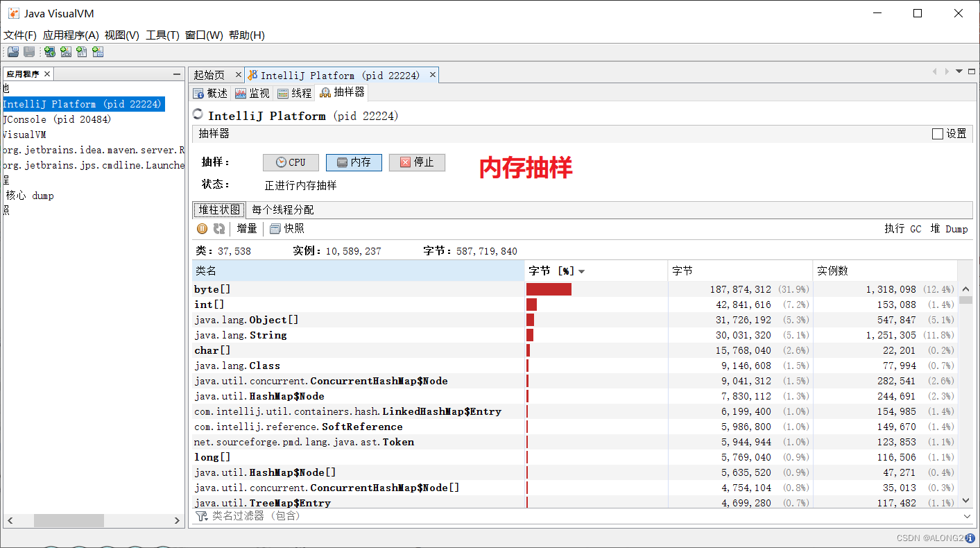
Task: Select the org.jetbrains.jps.cmdline.Launcher application node
Action: pyautogui.click(x=94, y=165)
